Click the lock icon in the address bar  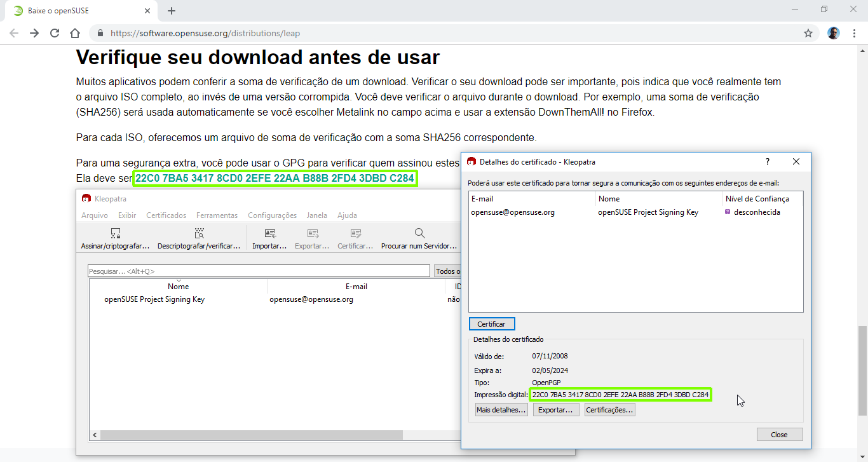click(100, 33)
